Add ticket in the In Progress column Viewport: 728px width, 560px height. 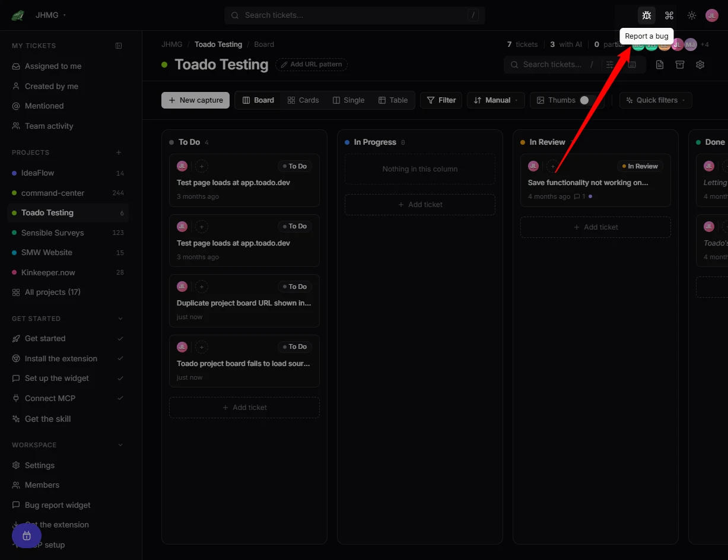pos(420,204)
